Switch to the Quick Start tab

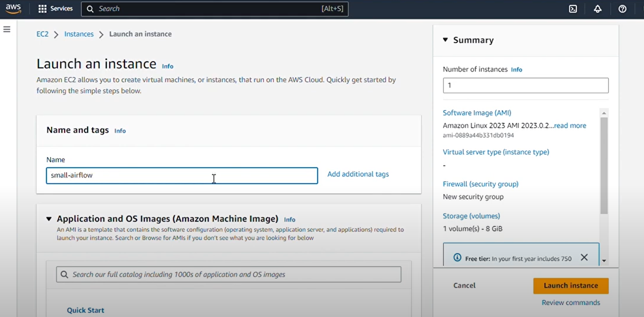[85, 310]
